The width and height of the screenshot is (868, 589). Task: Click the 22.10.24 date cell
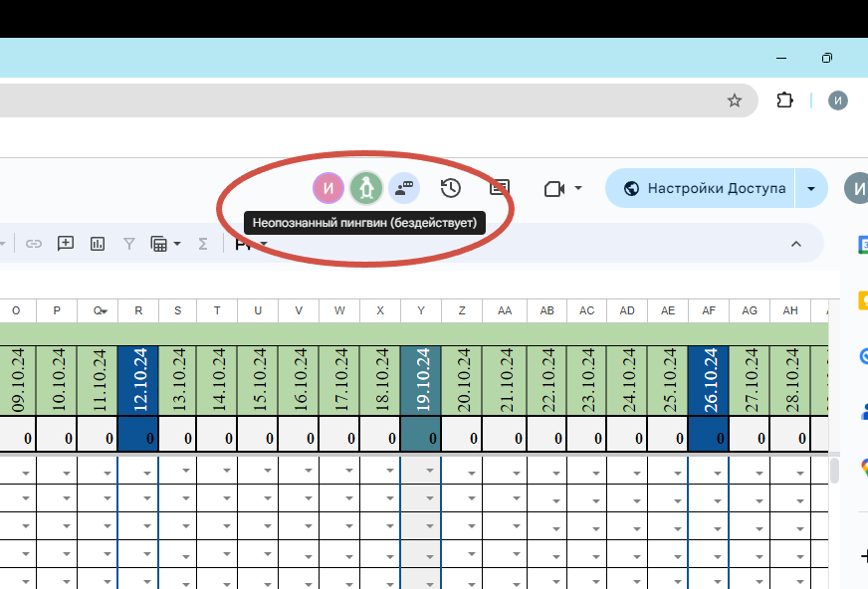coord(546,380)
